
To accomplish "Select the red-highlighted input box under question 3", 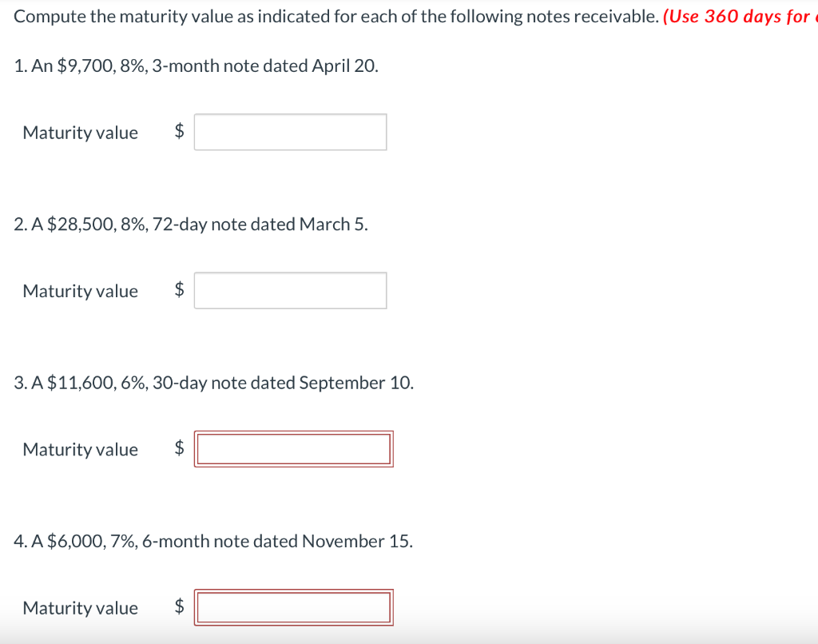I will 294,448.
